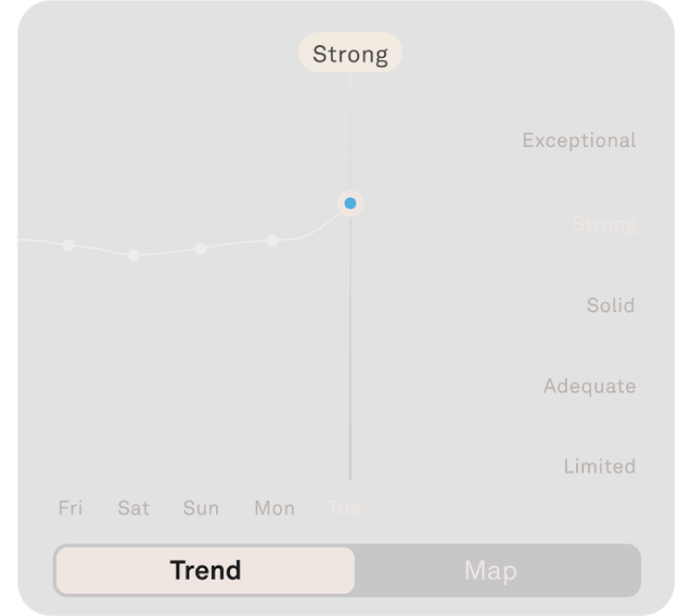Select the Saturday data point on chart

[x=133, y=255]
